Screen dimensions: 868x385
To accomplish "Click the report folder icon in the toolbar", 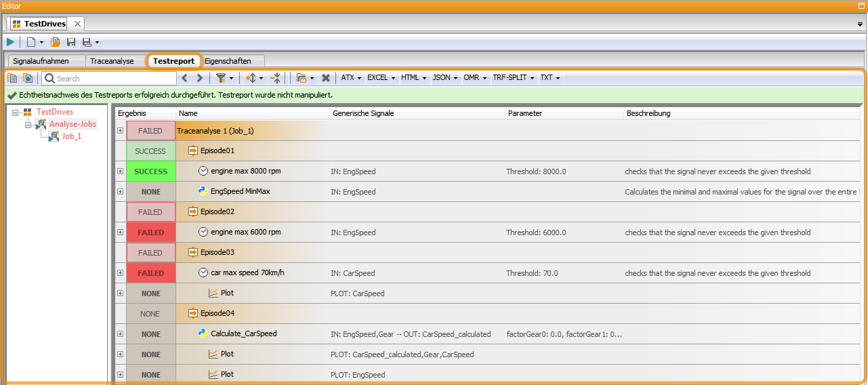I will 302,78.
